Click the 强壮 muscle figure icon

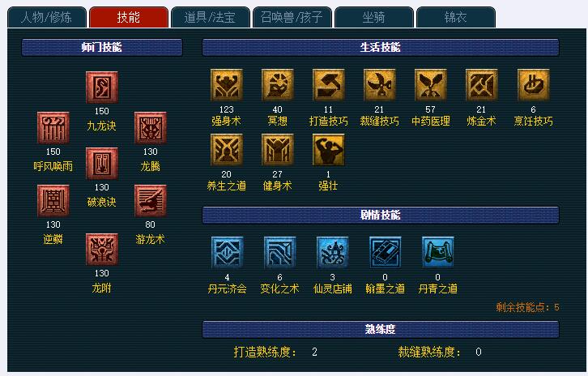[x=329, y=150]
